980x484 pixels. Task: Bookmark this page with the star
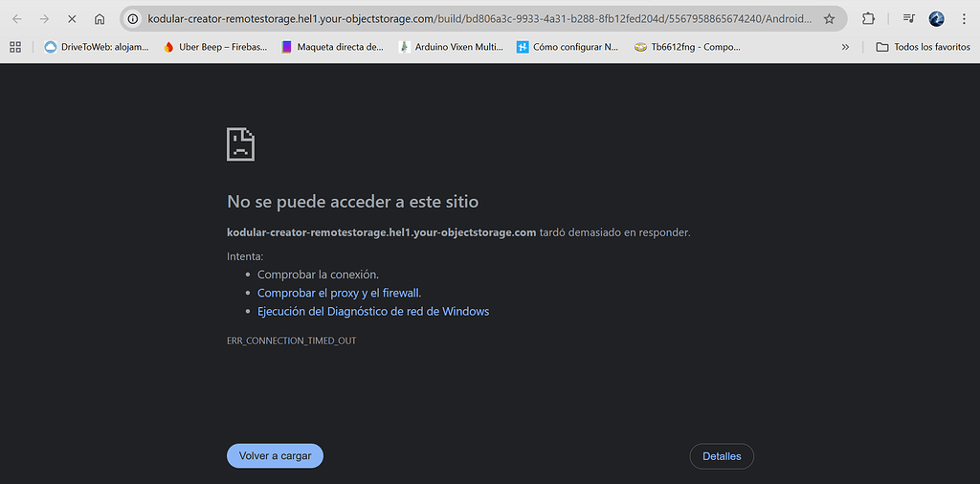(x=829, y=19)
